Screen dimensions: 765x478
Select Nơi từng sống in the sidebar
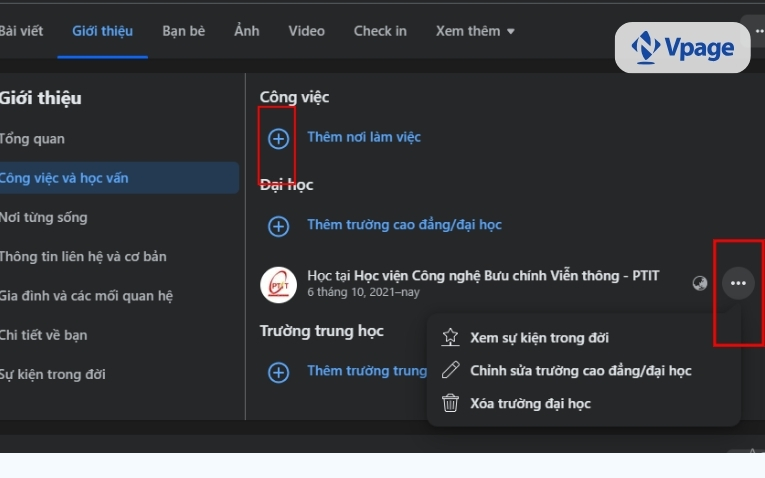pos(43,218)
